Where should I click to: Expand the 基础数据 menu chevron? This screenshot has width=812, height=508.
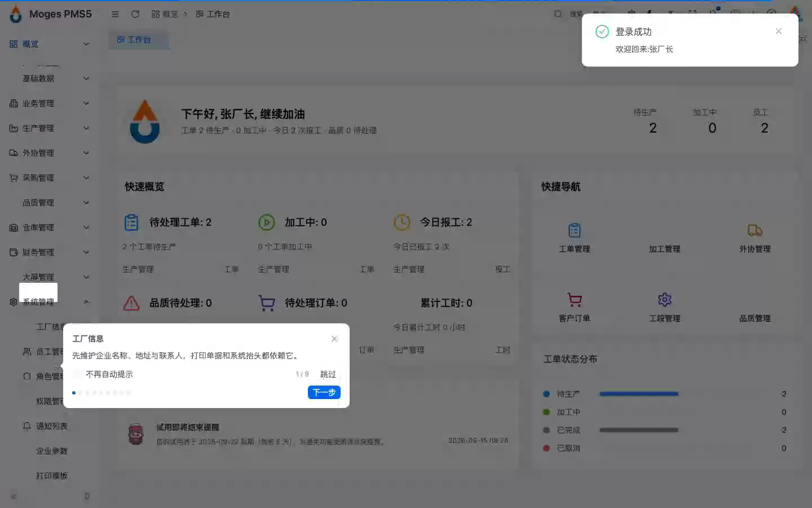click(86, 78)
